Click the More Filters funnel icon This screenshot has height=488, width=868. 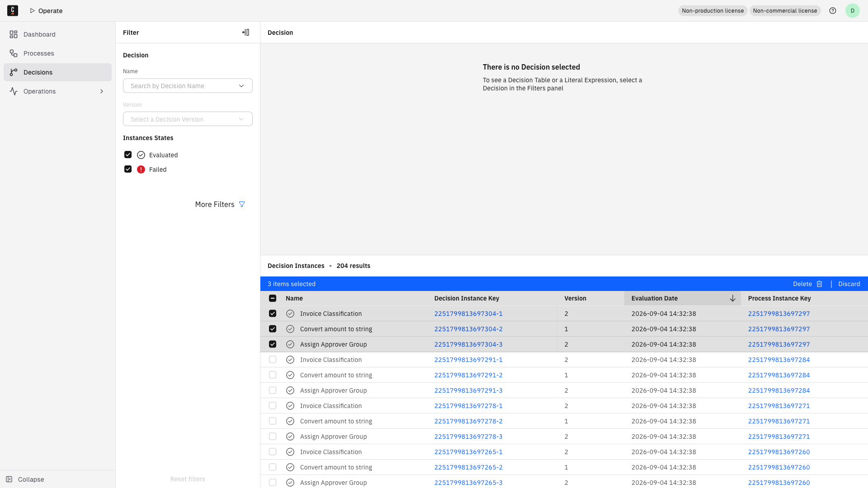[x=242, y=204]
